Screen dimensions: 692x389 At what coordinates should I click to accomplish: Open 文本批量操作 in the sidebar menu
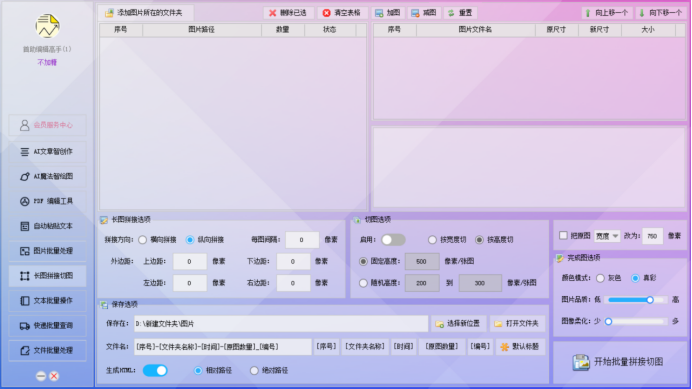(47, 301)
